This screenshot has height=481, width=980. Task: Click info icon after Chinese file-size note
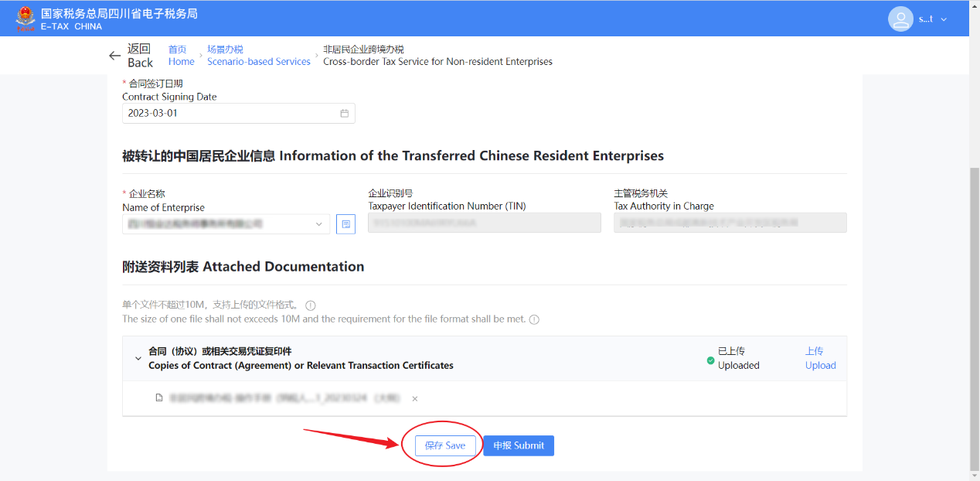(311, 305)
